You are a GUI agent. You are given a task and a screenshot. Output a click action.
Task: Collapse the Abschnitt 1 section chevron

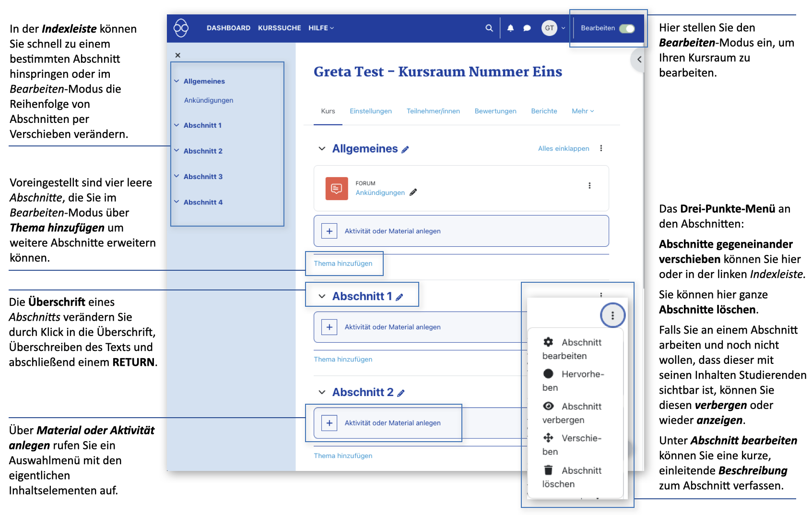(x=322, y=297)
